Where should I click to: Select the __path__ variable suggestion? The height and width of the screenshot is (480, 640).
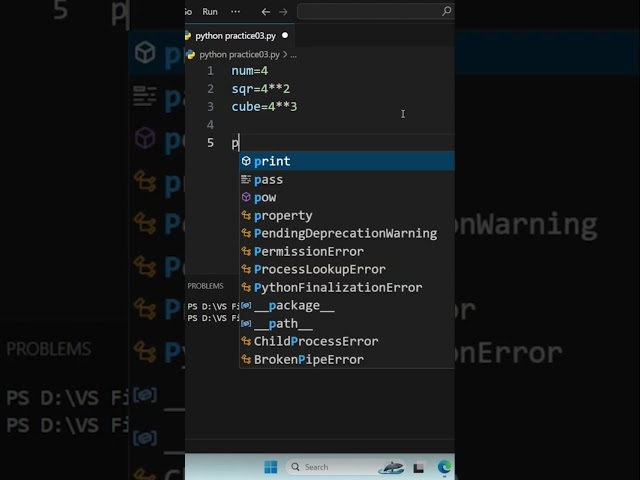347,323
